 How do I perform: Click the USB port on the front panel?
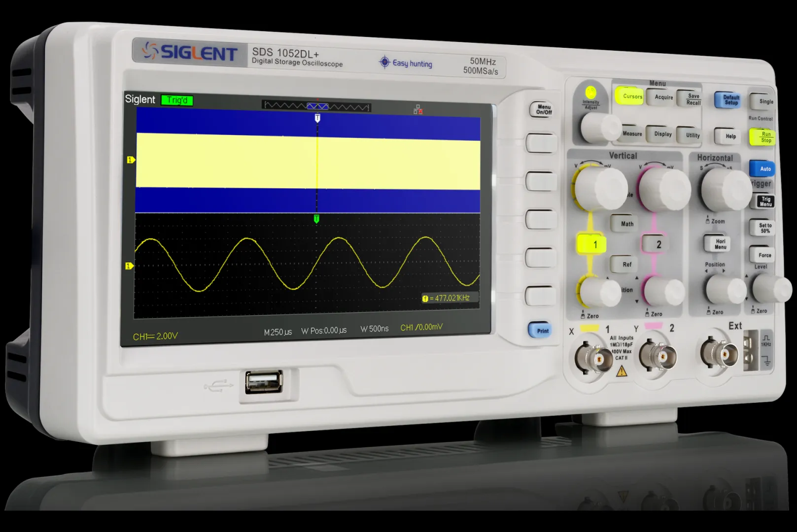coord(264,382)
